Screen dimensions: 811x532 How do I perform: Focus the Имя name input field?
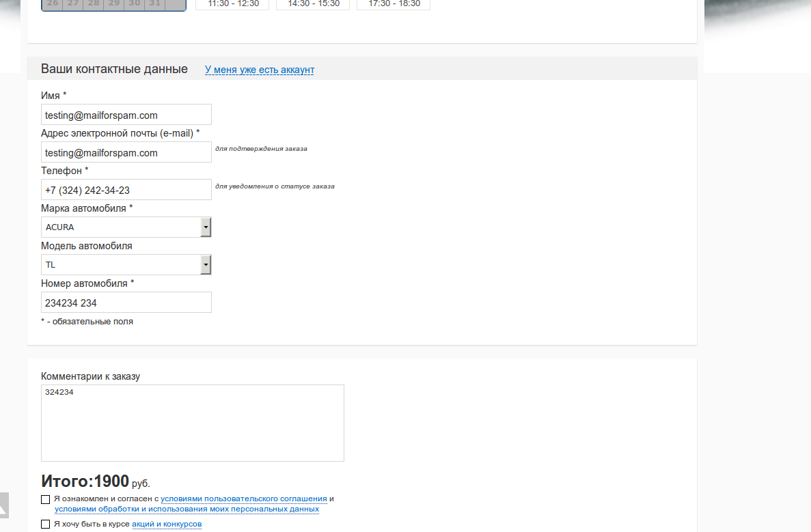pyautogui.click(x=126, y=115)
